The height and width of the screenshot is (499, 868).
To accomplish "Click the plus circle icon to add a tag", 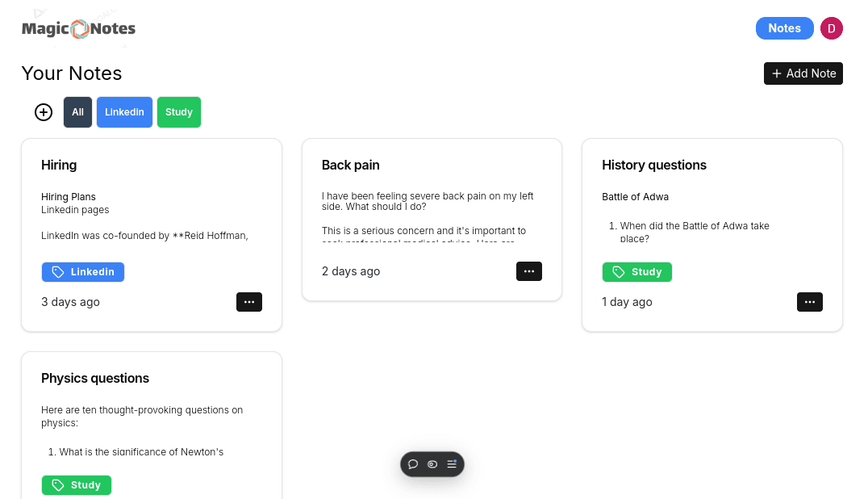I will (44, 112).
